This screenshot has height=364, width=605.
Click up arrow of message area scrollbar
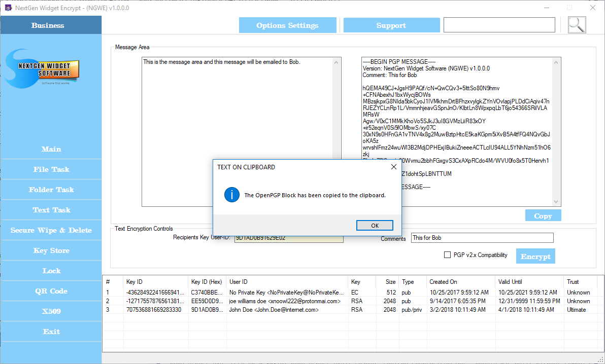tap(337, 62)
